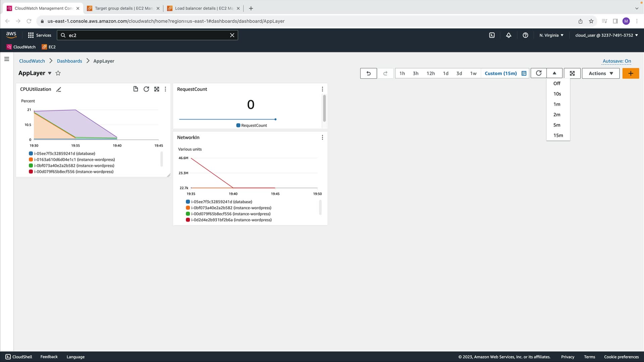This screenshot has height=362, width=644.
Task: Open the AWS CloudShell icon in the top bar
Action: point(492,35)
